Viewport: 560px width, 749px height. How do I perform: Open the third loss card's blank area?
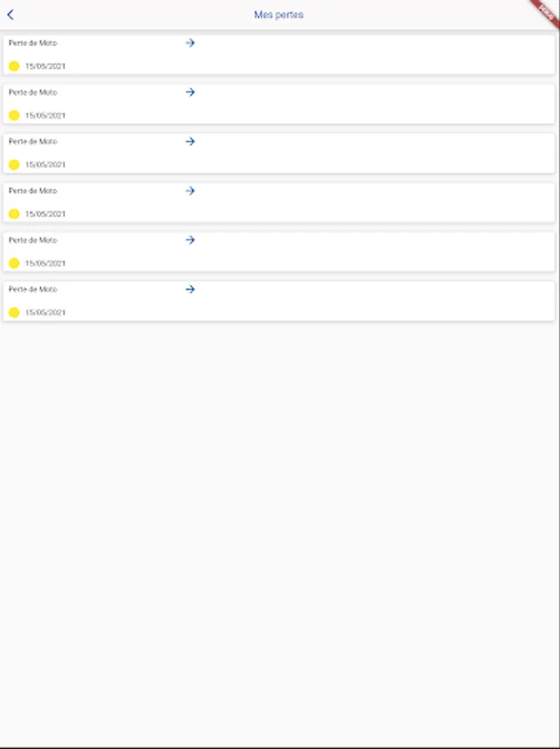coord(374,153)
